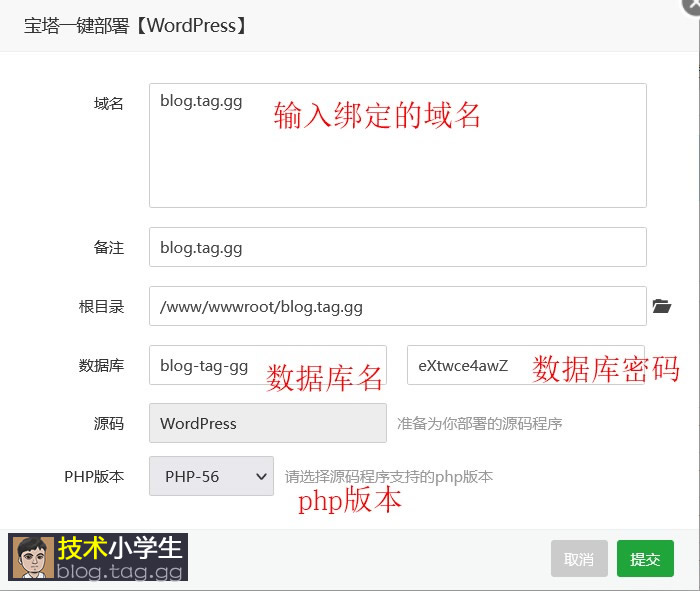Focus the 域名 domain text area
700x591 pixels.
[397, 145]
